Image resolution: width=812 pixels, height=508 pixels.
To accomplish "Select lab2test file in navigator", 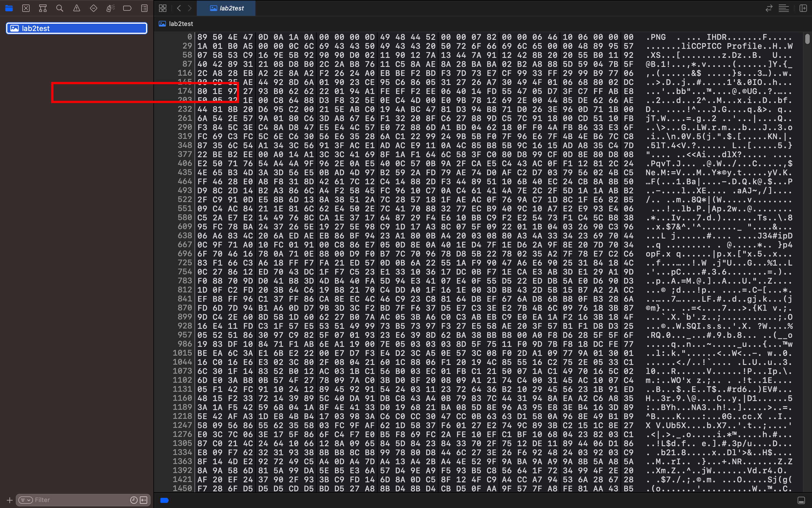I will pos(76,28).
